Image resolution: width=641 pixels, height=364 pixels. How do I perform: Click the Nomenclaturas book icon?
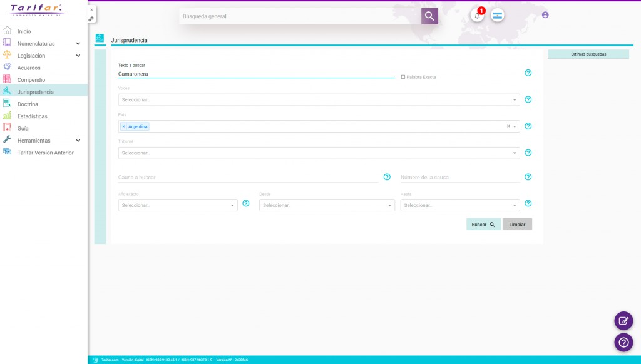click(7, 43)
